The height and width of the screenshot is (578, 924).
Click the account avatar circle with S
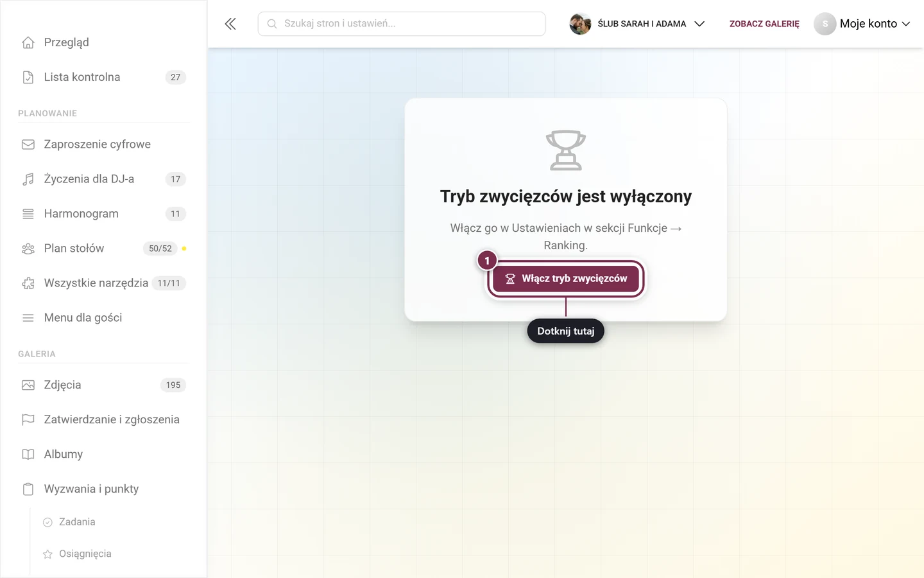point(825,24)
